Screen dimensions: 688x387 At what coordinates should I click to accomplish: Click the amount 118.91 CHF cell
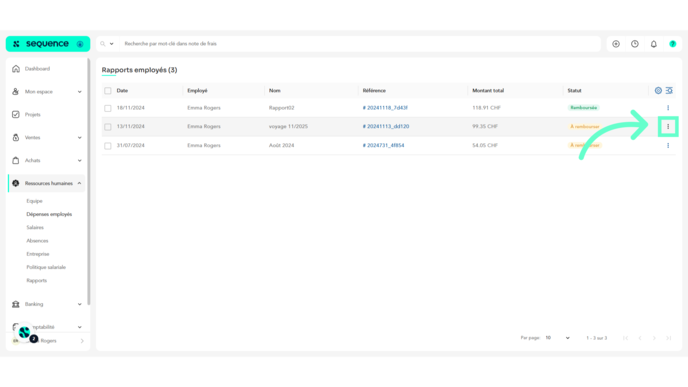(x=486, y=108)
